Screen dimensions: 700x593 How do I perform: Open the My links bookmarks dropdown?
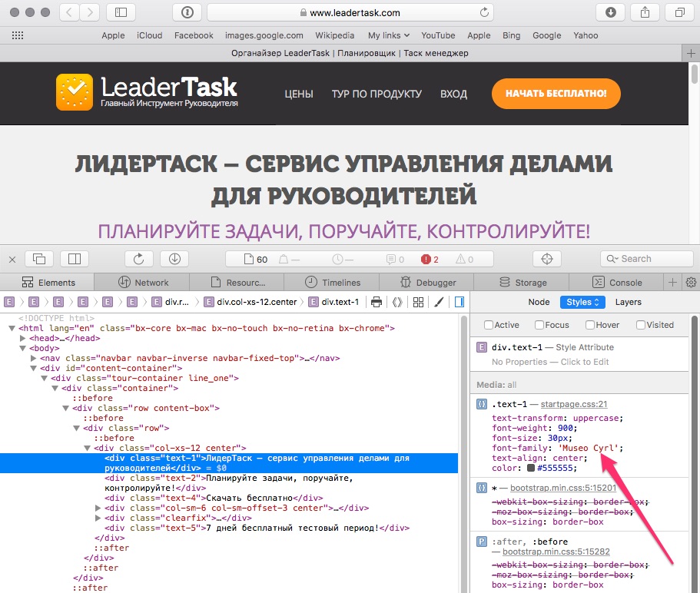tap(388, 35)
